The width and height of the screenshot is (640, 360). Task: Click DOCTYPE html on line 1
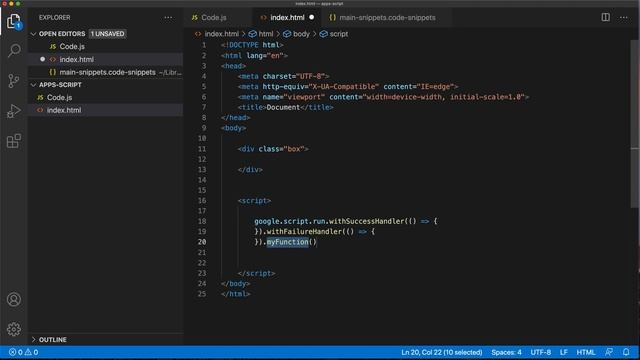click(x=252, y=45)
